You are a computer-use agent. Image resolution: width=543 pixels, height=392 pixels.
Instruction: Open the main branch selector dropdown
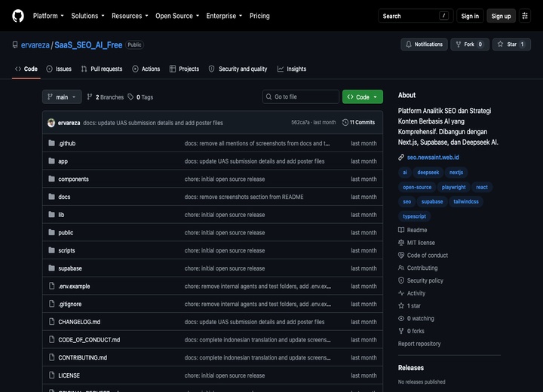pyautogui.click(x=62, y=97)
